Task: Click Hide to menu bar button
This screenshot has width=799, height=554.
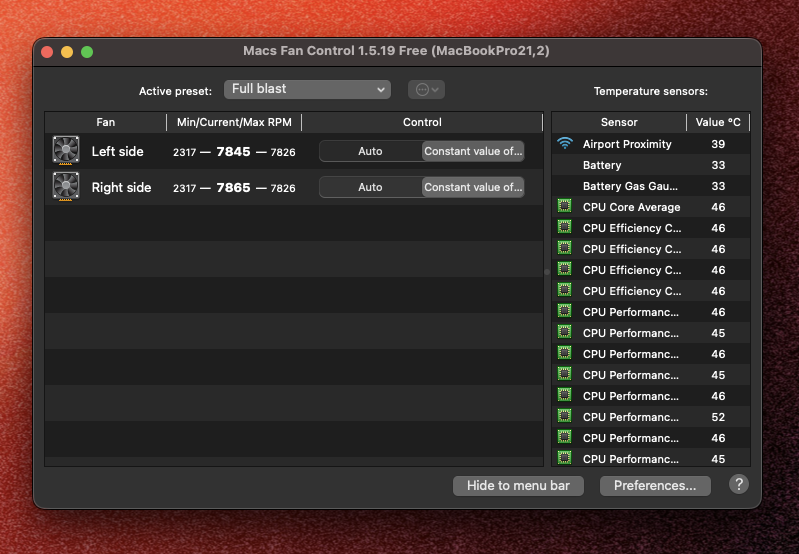Action: [518, 485]
